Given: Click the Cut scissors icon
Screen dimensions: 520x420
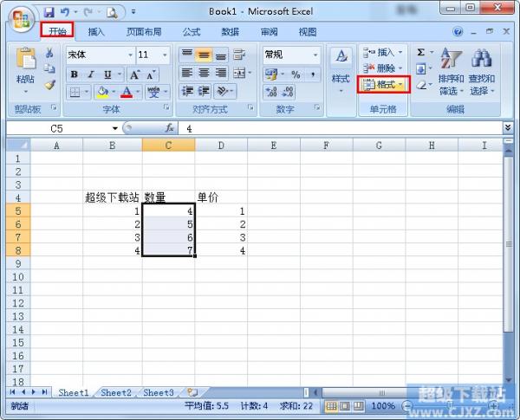Looking at the screenshot, I should tap(49, 54).
